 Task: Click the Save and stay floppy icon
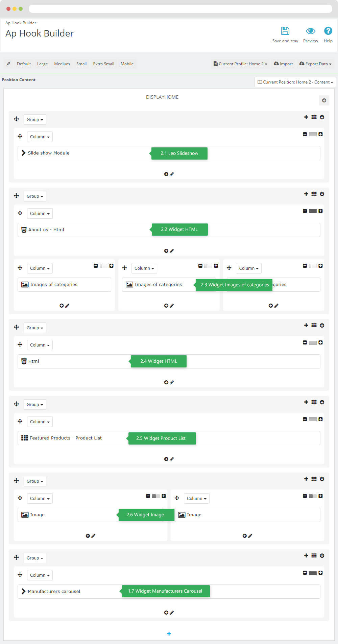click(285, 31)
